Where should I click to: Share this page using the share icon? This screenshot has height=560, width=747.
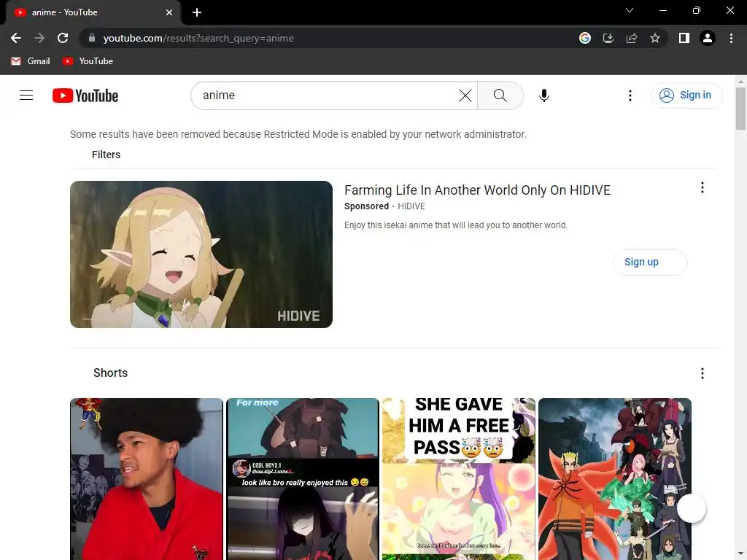click(632, 38)
